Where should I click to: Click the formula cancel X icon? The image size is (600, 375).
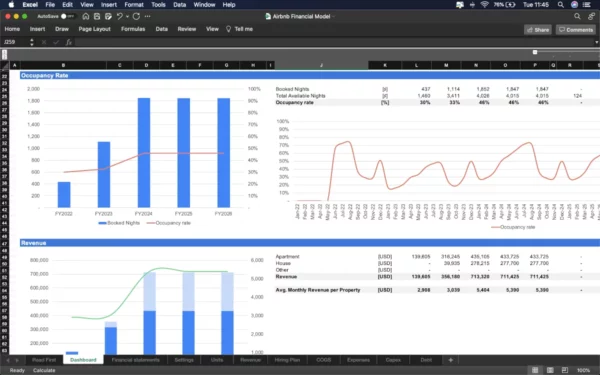click(x=44, y=42)
